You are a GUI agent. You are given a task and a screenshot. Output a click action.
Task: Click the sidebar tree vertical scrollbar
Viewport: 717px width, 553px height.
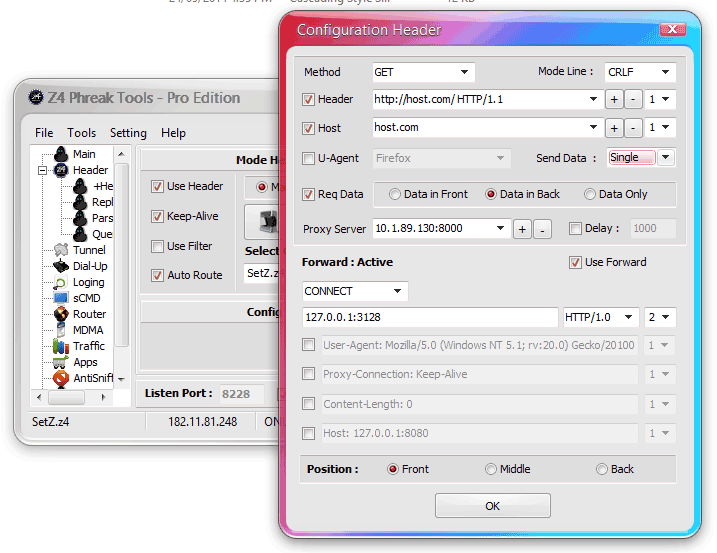(x=121, y=266)
